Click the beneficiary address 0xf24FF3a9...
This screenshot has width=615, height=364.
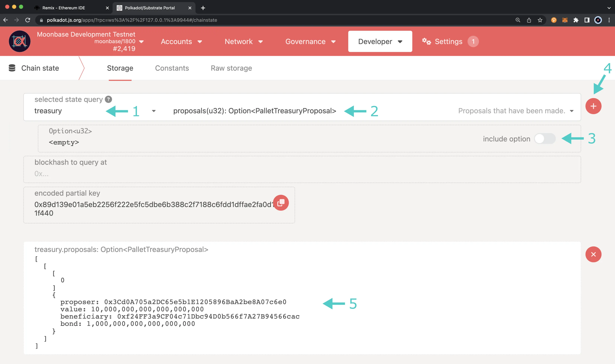tap(208, 316)
